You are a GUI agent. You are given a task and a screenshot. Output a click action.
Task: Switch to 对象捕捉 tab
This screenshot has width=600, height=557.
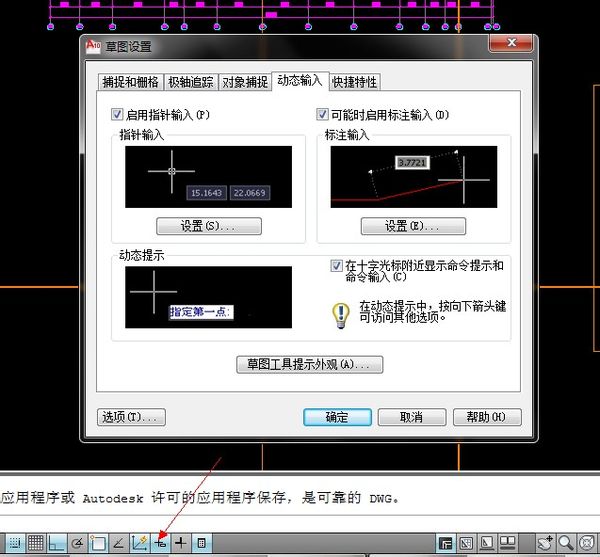245,82
